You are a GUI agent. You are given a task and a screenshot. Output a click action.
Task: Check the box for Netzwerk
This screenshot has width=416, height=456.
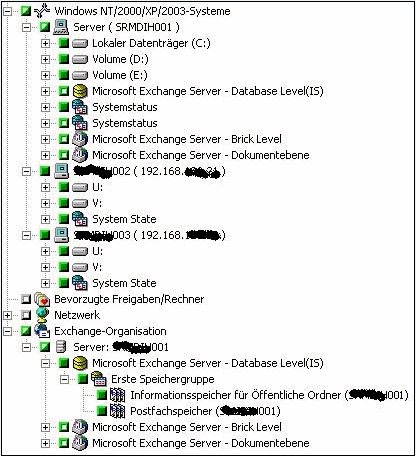tap(26, 315)
